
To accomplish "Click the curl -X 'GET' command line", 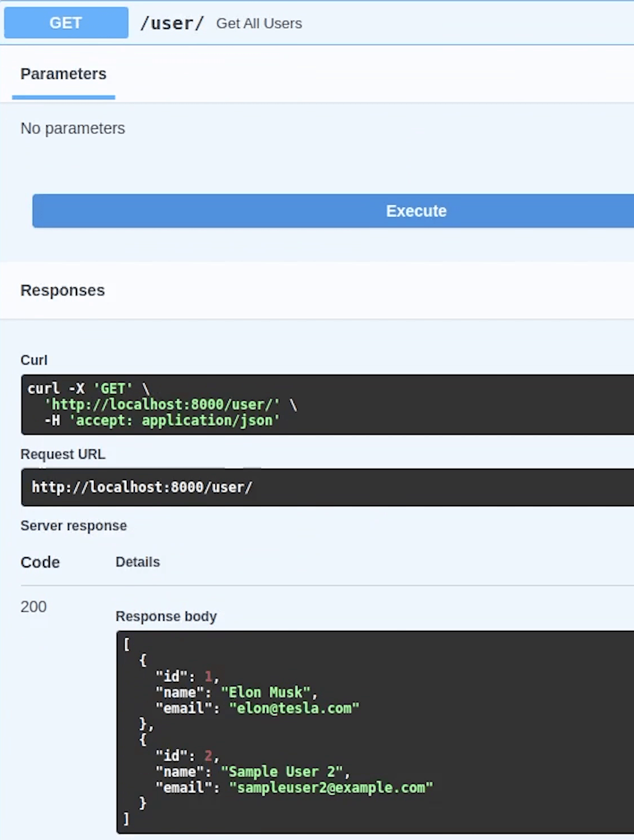I will click(x=88, y=389).
